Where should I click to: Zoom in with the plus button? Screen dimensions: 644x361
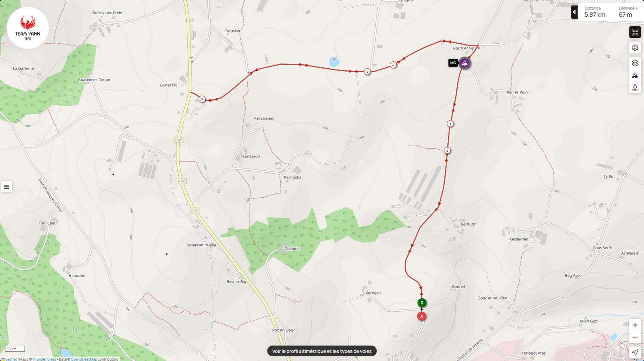(635, 325)
